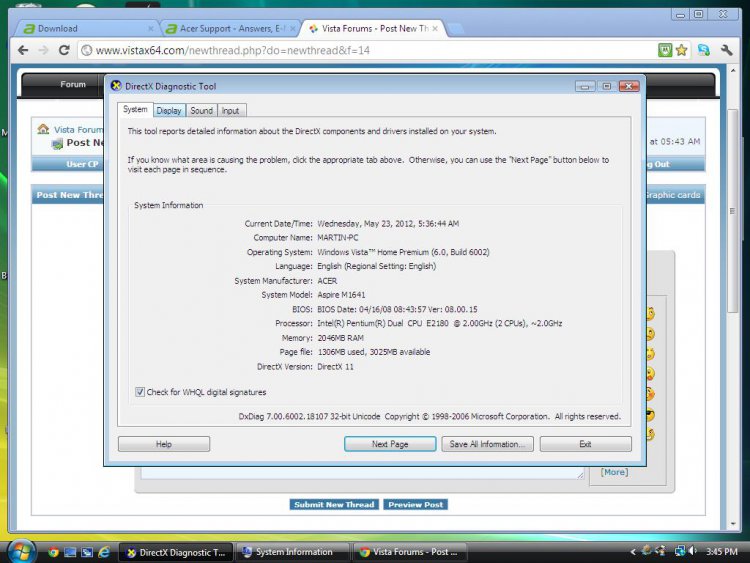Open Chrome wrench settings menu
The width and height of the screenshot is (750, 563).
click(x=727, y=50)
